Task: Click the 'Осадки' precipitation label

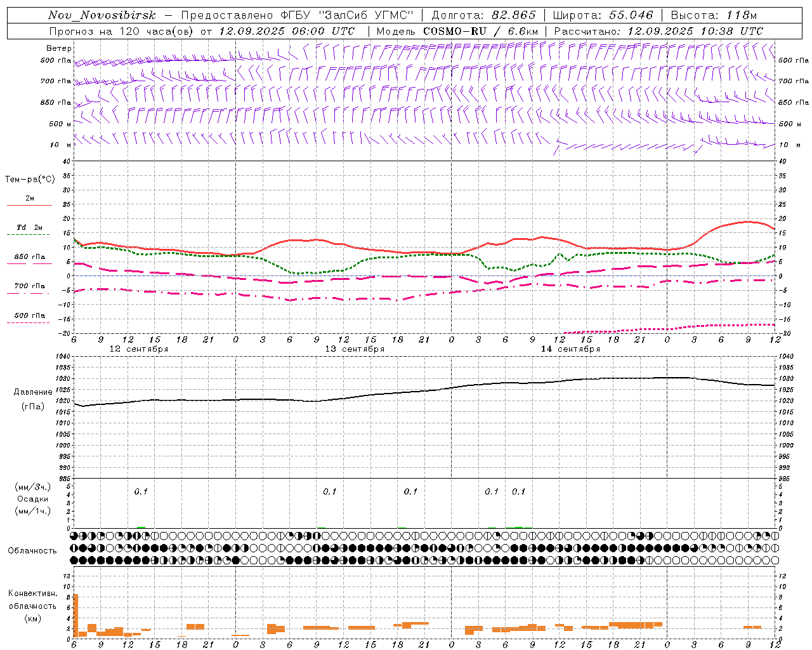Action: (33, 499)
